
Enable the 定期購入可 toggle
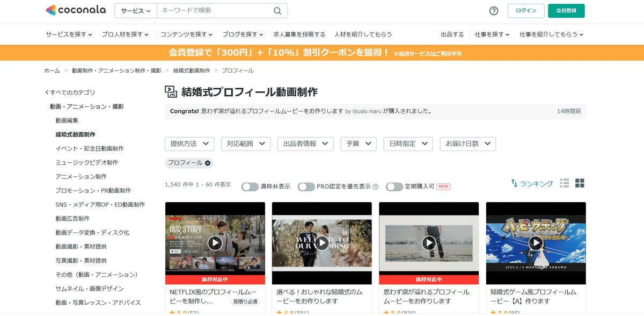pos(394,186)
